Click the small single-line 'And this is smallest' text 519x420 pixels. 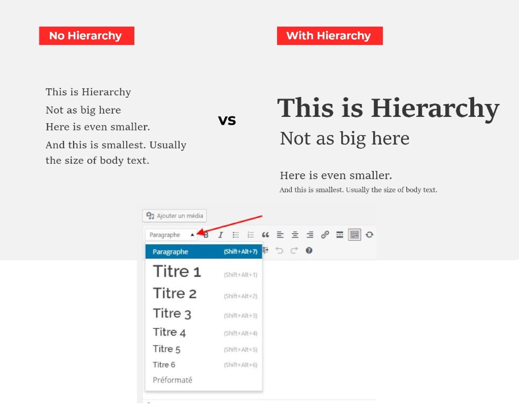(x=358, y=190)
